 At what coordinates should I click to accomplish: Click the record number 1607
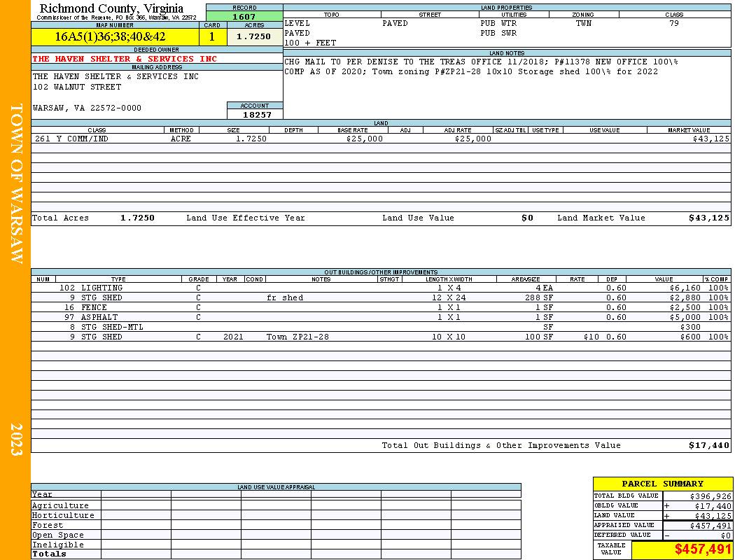[244, 17]
